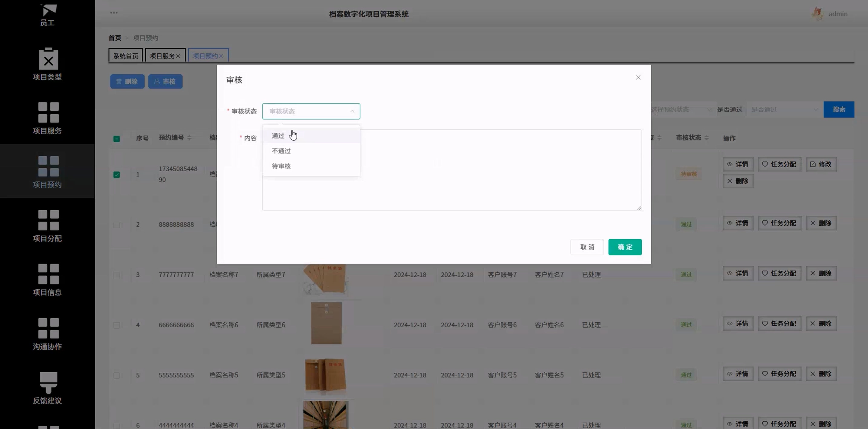Open the 项目信息 sidebar icon
868x429 pixels.
click(x=48, y=274)
